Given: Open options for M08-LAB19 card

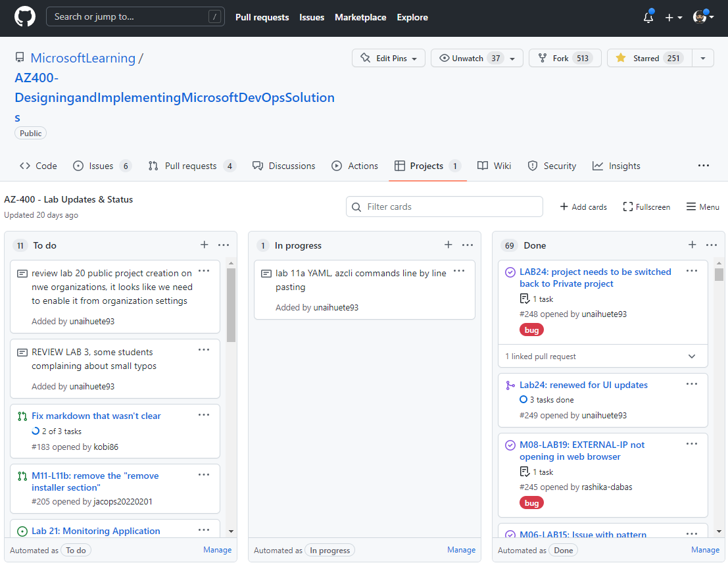Looking at the screenshot, I should click(692, 444).
